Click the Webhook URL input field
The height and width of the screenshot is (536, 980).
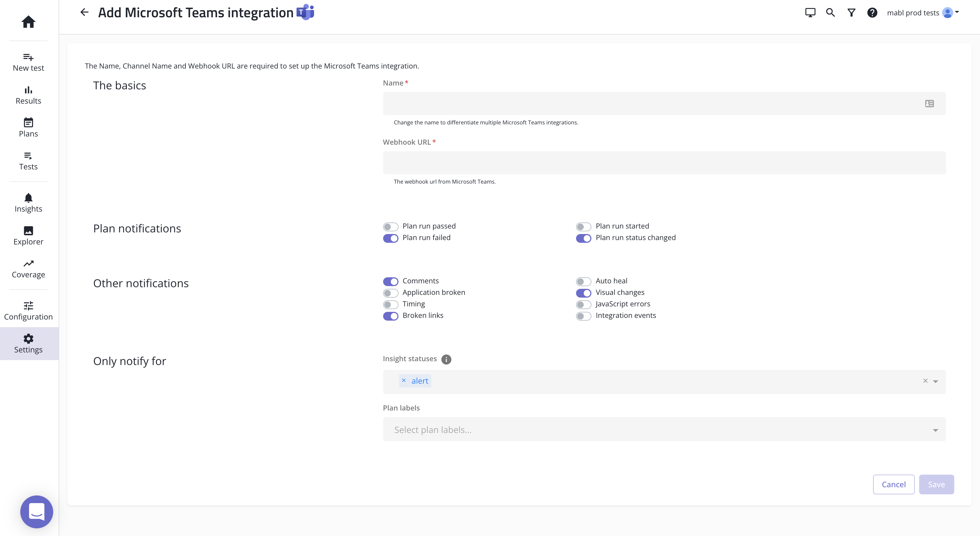point(664,163)
